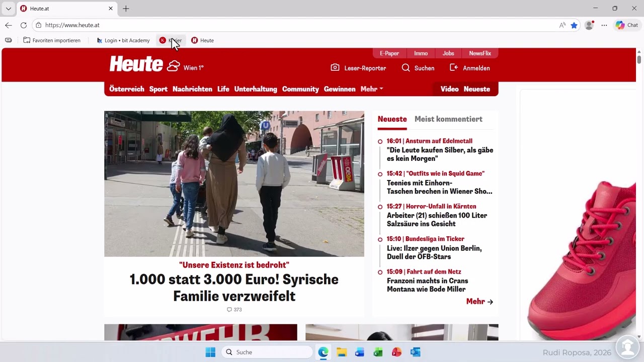Open the Nachrichten menu section

pos(192,89)
